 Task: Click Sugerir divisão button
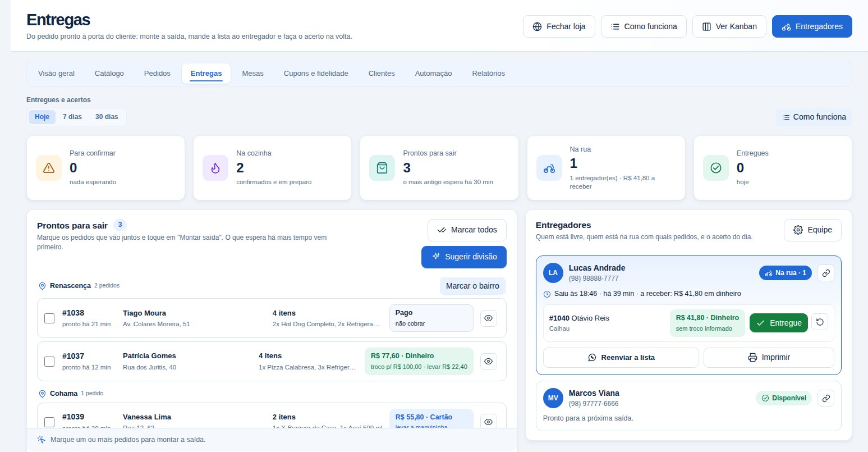tap(464, 257)
